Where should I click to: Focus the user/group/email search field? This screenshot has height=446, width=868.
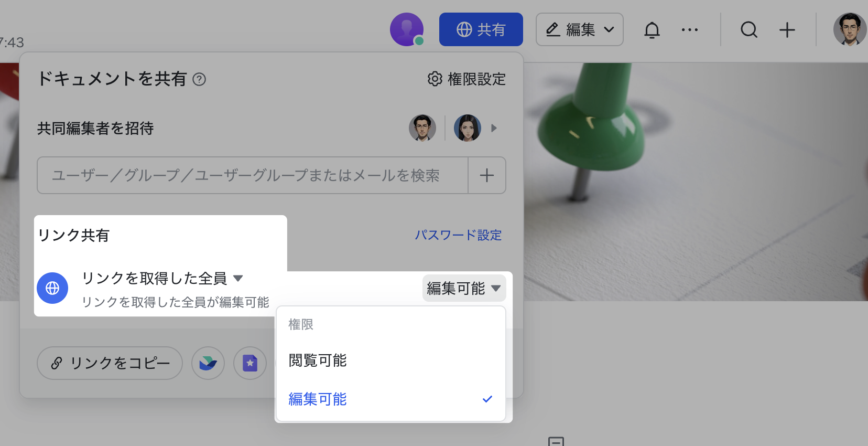point(253,175)
